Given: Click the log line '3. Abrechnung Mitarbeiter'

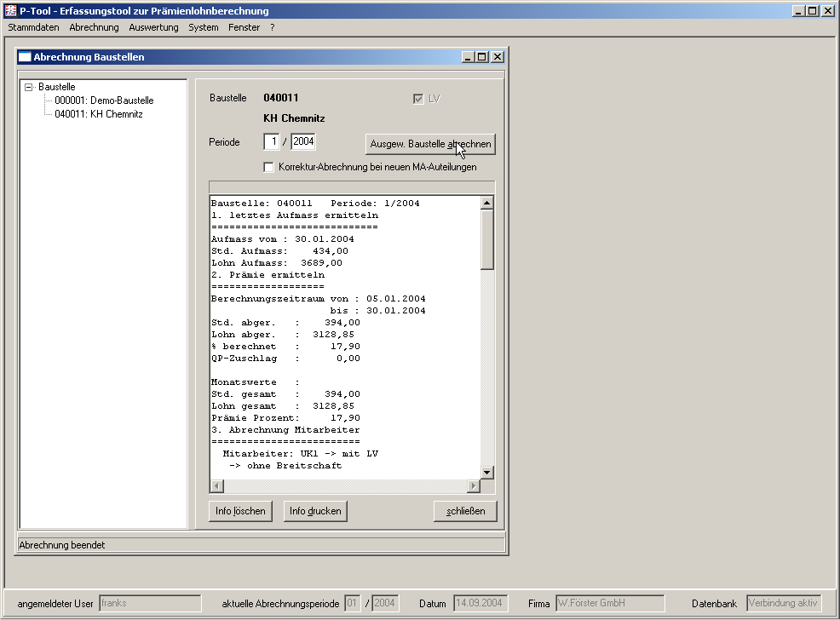Looking at the screenshot, I should point(285,430).
